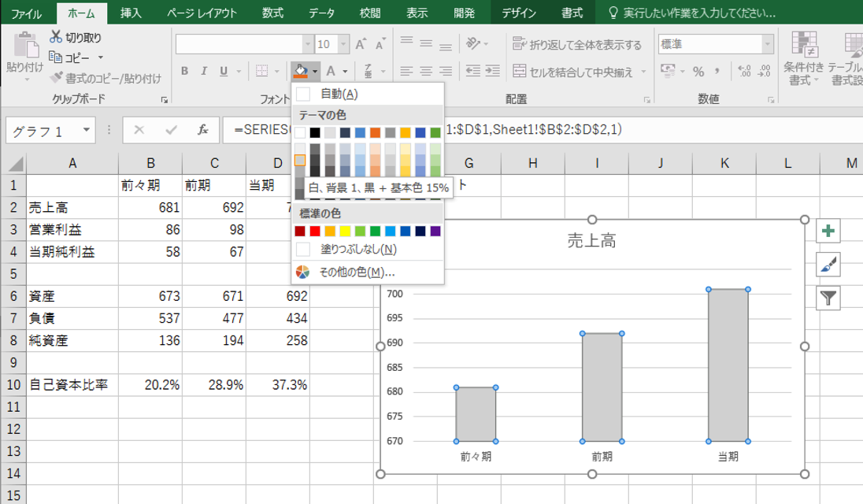Viewport: 863px width, 504px height.
Task: Click the Tell Me search box
Action: pyautogui.click(x=693, y=13)
